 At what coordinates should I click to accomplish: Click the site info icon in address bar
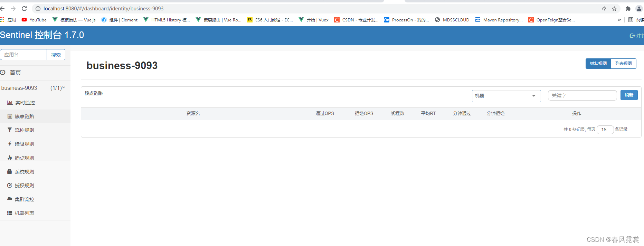(x=38, y=9)
